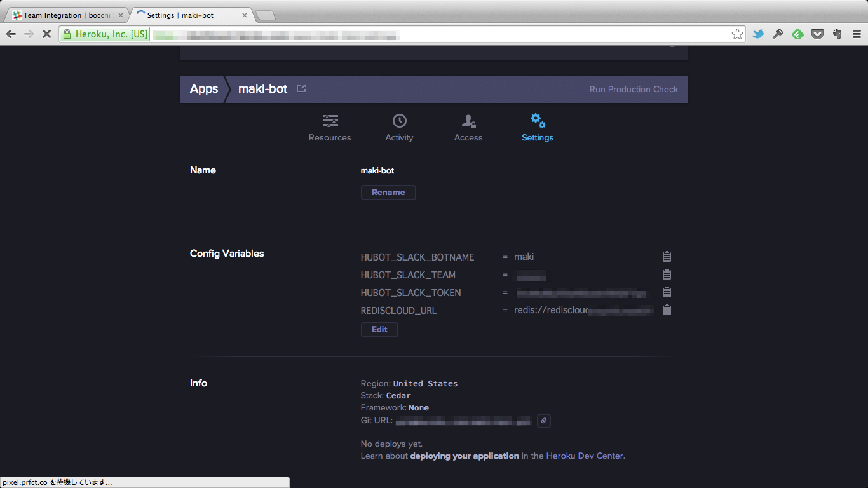Open the Chrome hamburger menu
This screenshot has height=488, width=868.
click(x=856, y=34)
